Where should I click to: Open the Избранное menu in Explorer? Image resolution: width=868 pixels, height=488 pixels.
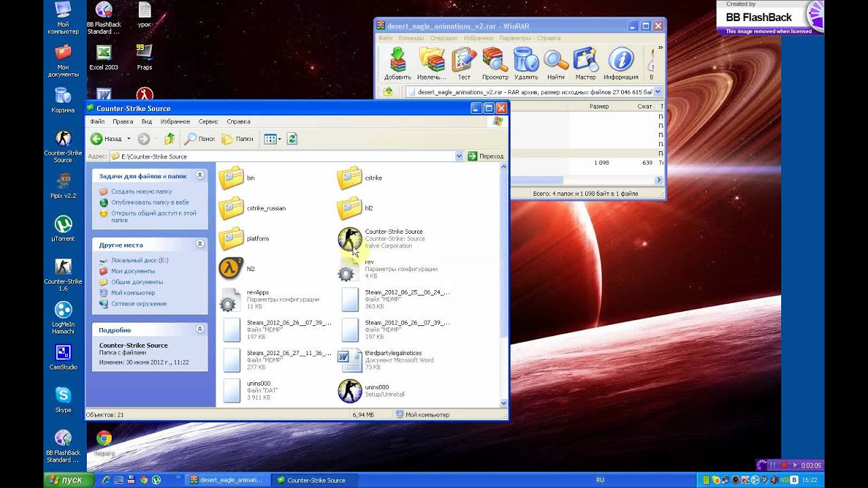[x=175, y=121]
